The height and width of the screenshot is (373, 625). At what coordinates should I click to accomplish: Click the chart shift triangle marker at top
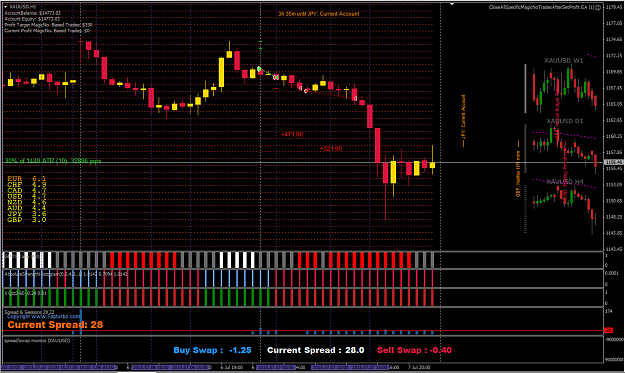pyautogui.click(x=452, y=4)
